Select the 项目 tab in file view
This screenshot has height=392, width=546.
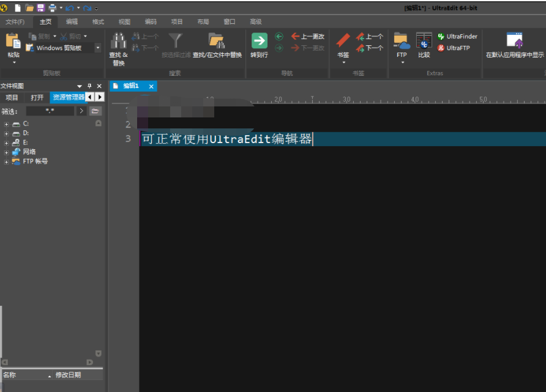pos(12,97)
